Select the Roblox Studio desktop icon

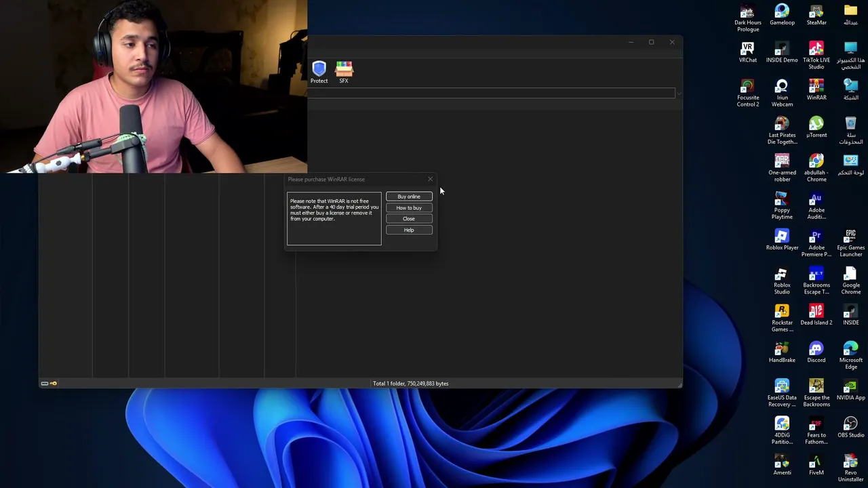click(x=782, y=281)
